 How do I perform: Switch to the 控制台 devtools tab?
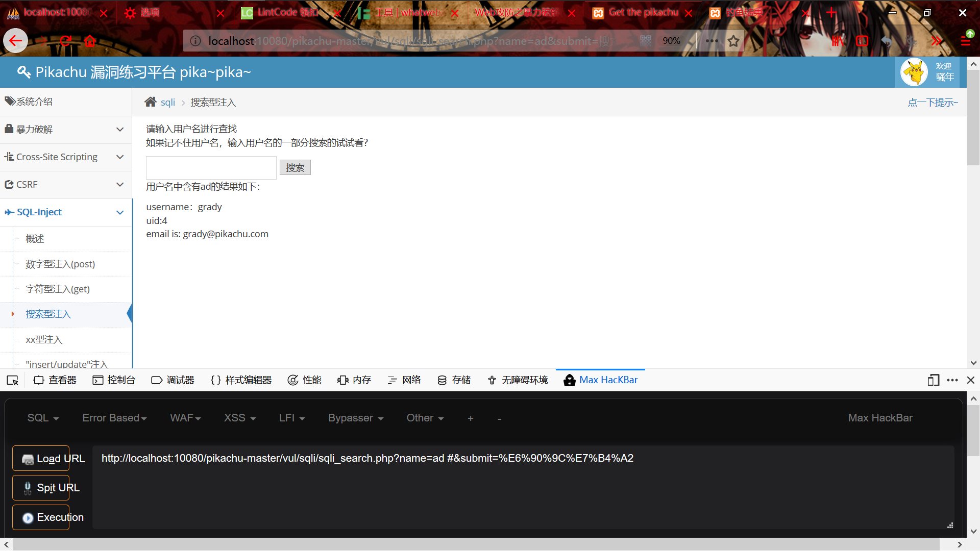coord(114,380)
